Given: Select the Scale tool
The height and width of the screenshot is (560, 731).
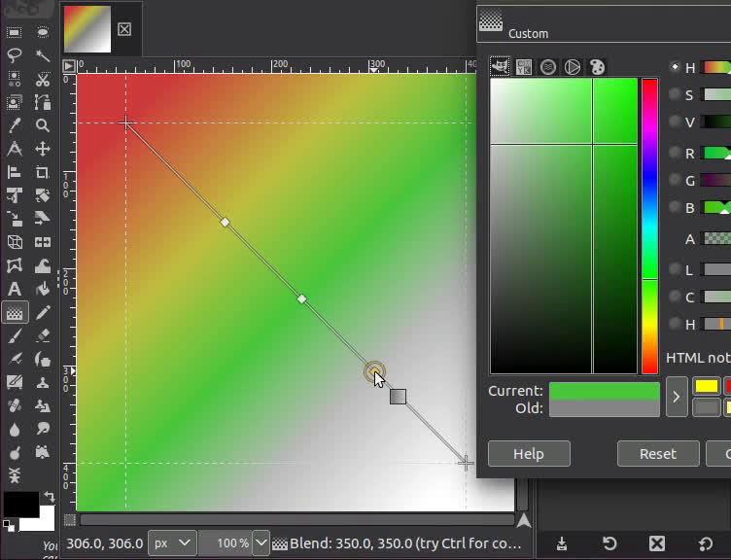Looking at the screenshot, I should (14, 219).
